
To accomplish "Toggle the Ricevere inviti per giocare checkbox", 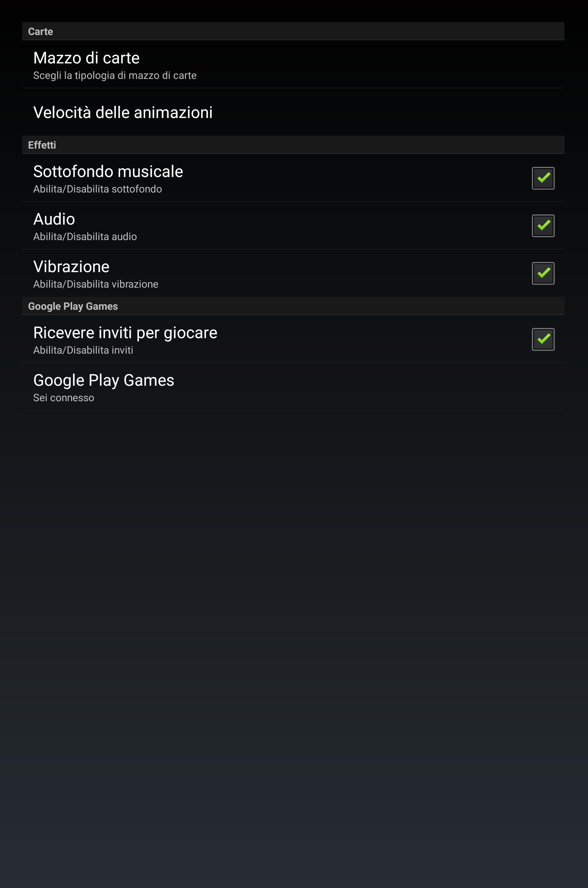I will click(543, 339).
